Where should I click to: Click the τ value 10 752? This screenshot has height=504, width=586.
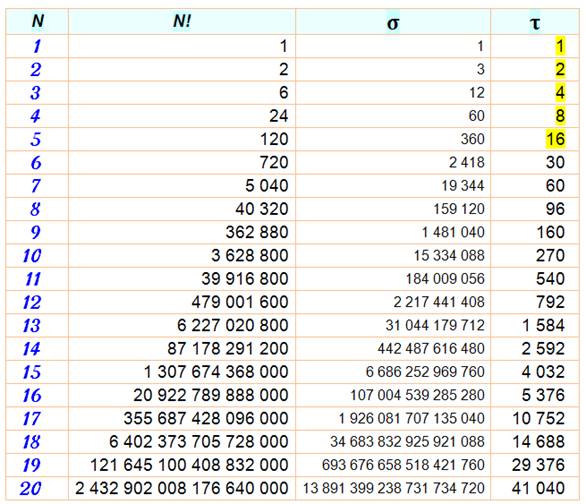(x=539, y=418)
